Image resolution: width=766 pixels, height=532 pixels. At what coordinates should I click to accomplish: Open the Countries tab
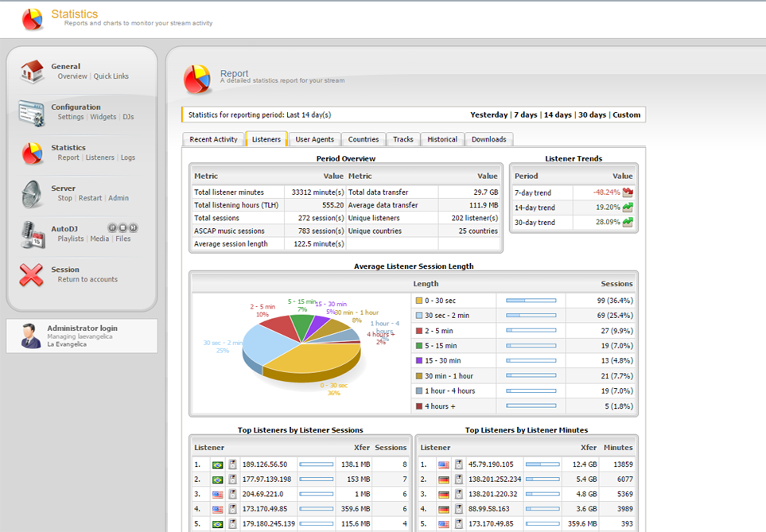(364, 139)
